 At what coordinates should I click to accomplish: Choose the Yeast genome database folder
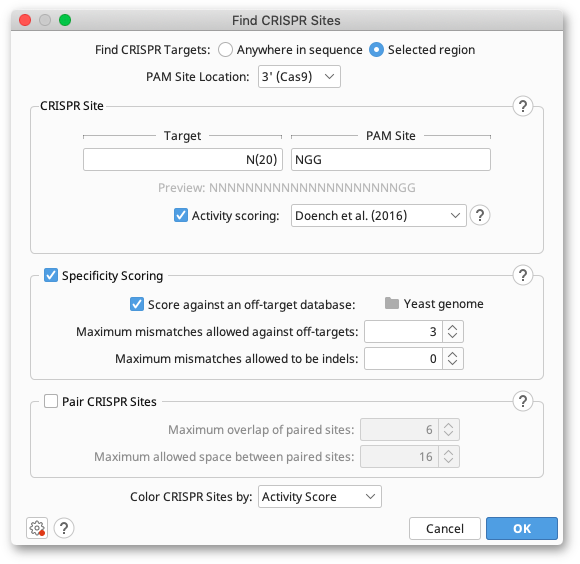(434, 304)
